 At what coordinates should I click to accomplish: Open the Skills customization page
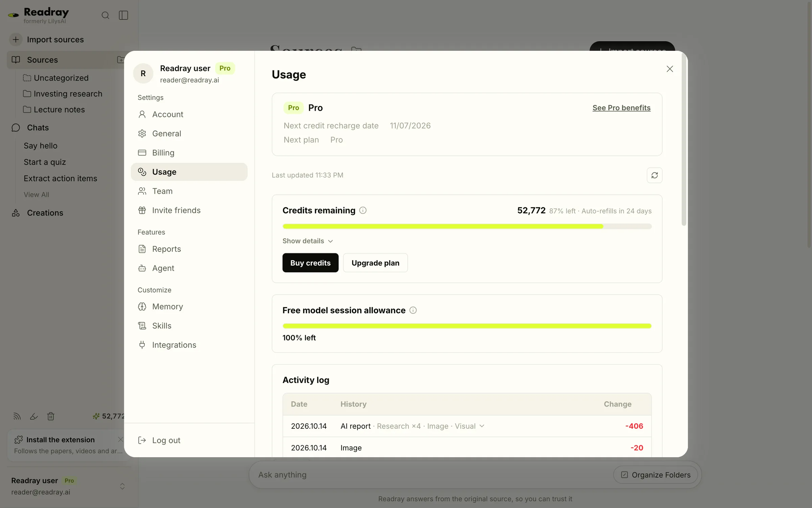point(189,326)
